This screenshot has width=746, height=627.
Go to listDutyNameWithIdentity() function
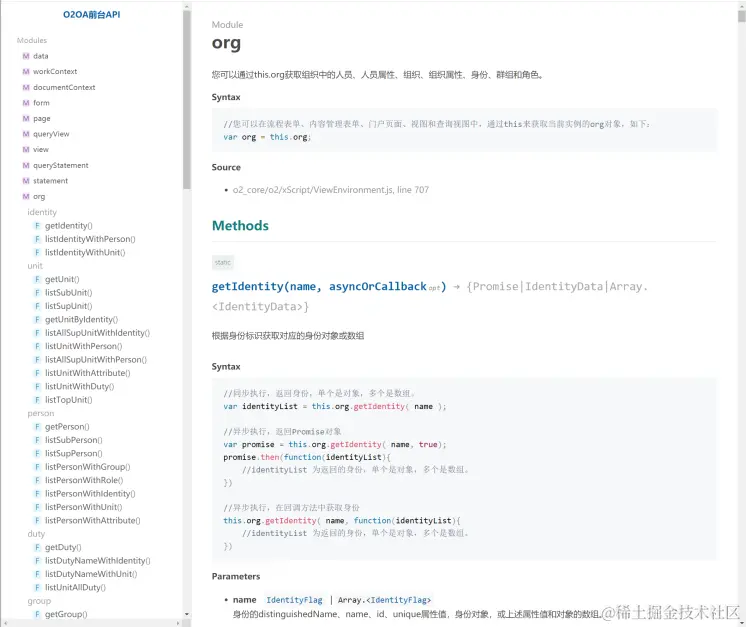(98, 561)
